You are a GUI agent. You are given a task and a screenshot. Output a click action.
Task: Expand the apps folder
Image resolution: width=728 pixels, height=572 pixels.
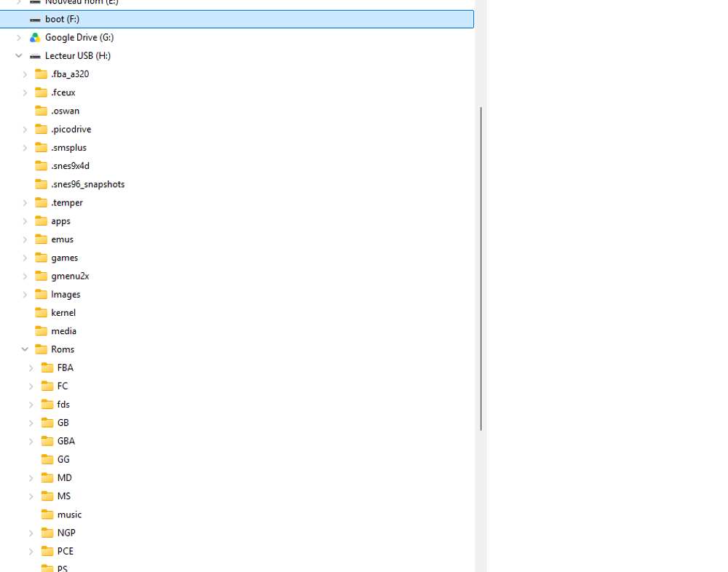coord(25,221)
